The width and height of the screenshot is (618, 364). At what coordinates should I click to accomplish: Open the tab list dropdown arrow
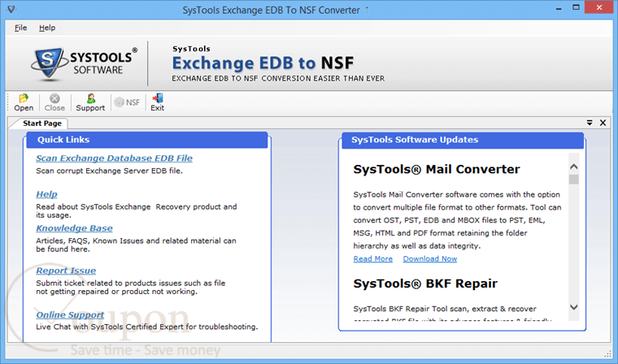click(590, 123)
